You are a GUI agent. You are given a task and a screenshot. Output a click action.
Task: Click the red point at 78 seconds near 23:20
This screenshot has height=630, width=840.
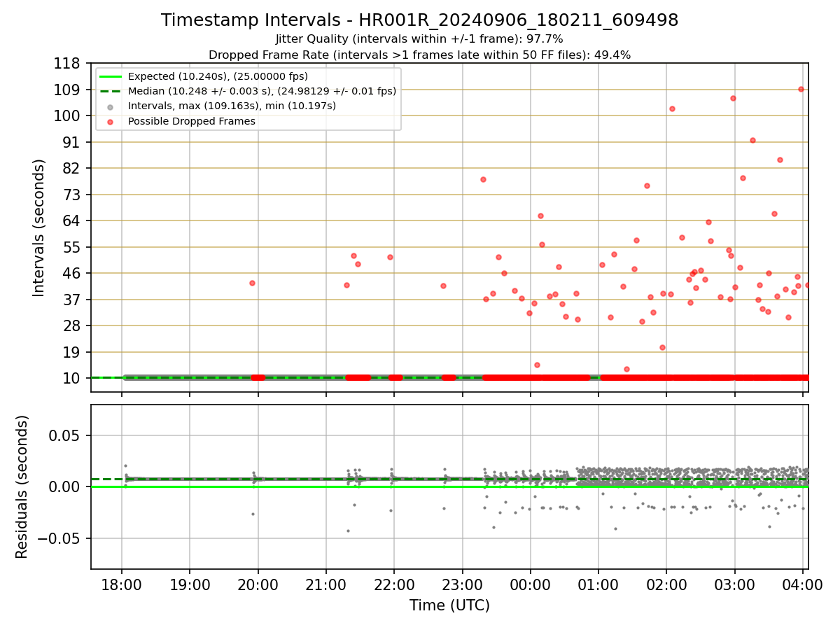tap(483, 179)
